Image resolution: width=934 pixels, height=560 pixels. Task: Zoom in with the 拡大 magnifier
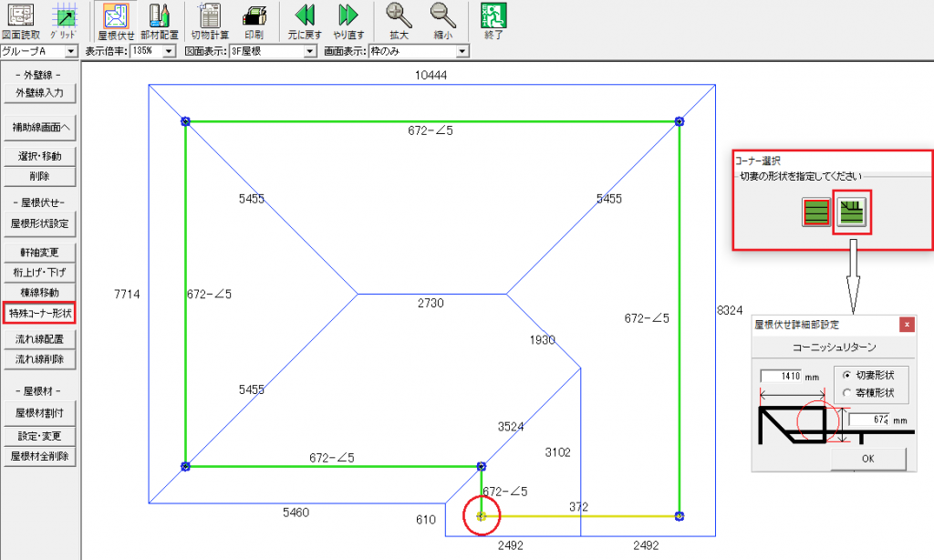point(399,21)
